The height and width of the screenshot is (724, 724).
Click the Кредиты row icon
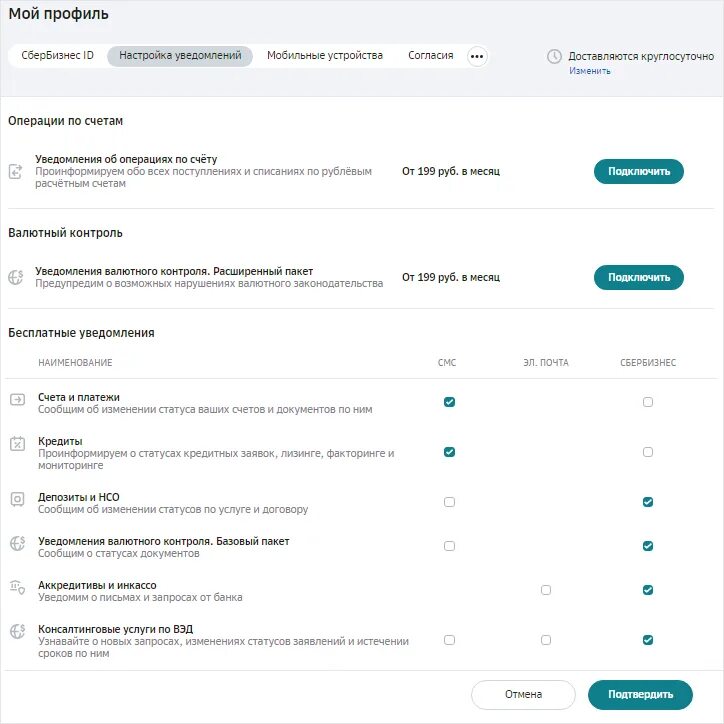[x=17, y=443]
